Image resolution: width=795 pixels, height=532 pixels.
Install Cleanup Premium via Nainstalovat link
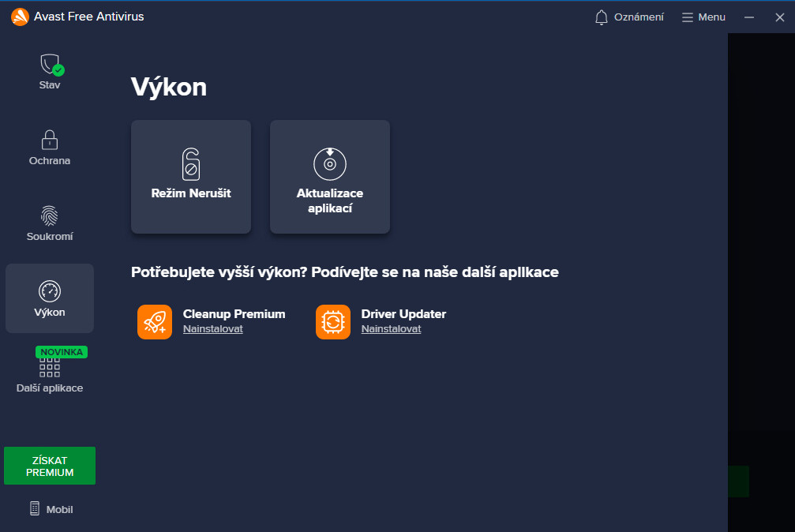tap(213, 328)
